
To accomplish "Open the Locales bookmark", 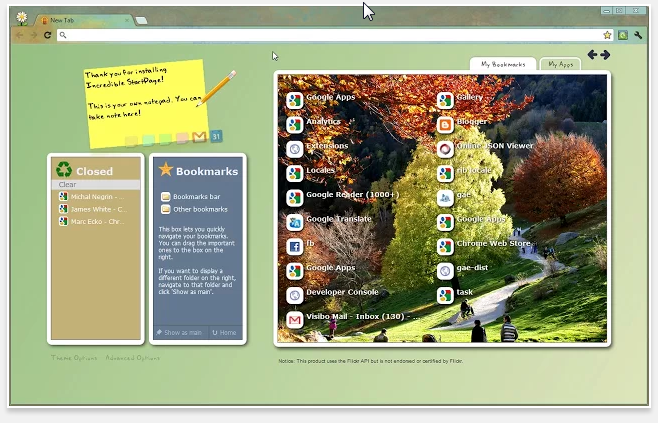I will tap(310, 172).
